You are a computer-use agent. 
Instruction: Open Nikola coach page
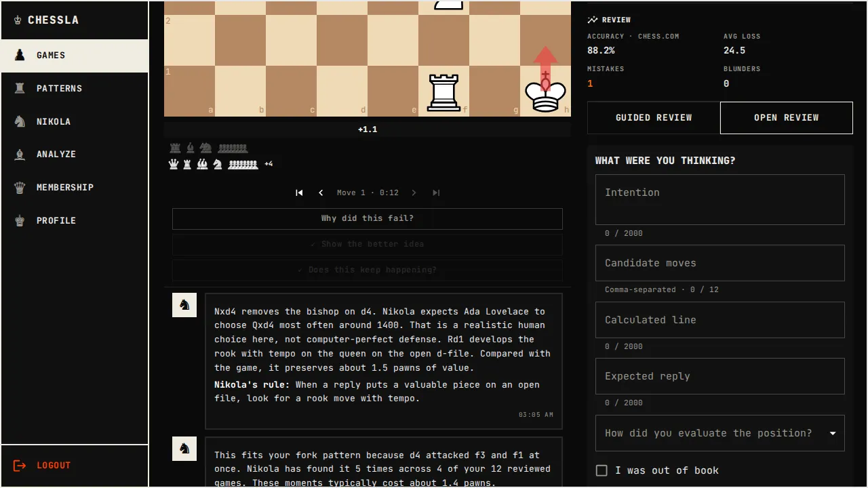75,121
